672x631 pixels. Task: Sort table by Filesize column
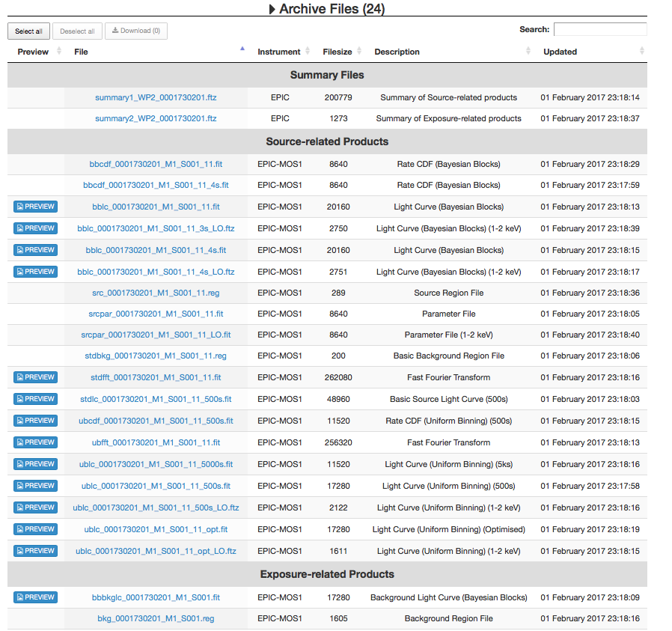(342, 52)
